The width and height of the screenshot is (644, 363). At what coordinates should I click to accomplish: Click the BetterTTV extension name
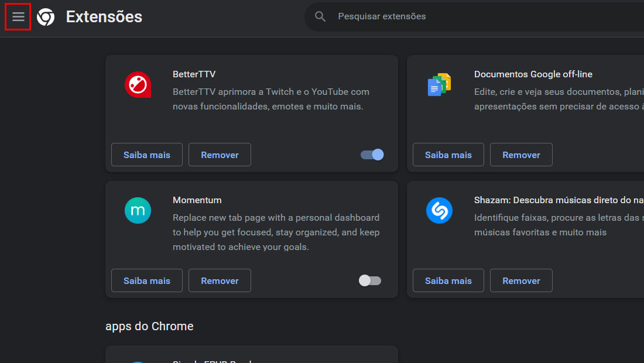coord(194,74)
